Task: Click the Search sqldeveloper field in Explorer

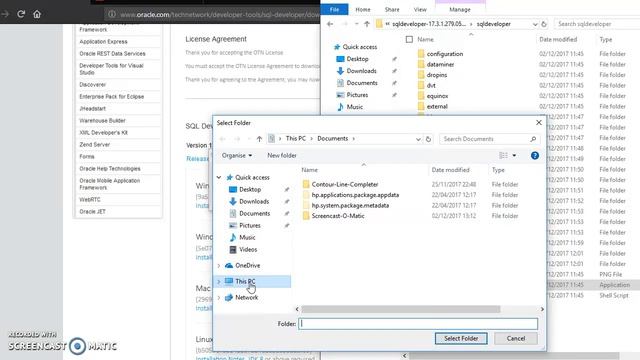Action: point(597,24)
